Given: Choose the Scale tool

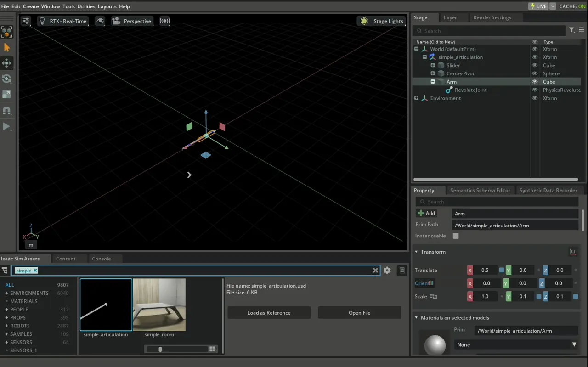Looking at the screenshot, I should click(x=7, y=95).
